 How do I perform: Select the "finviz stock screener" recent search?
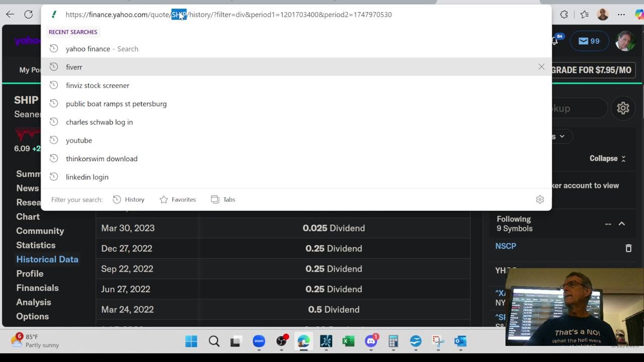[296, 85]
